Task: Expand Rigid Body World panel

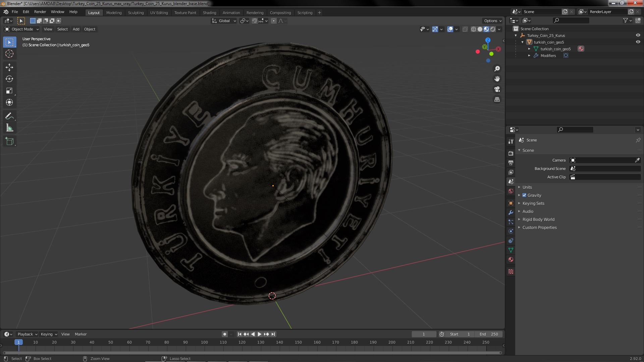Action: (538, 219)
